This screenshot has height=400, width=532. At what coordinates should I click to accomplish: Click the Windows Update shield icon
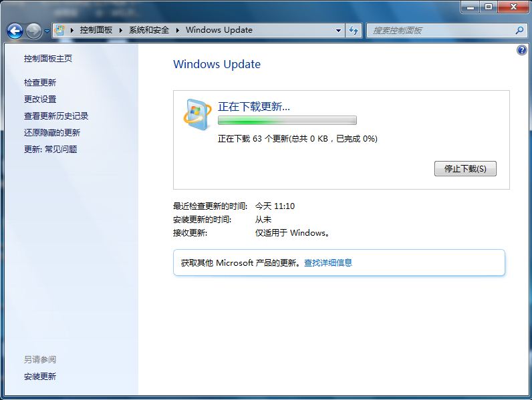pos(197,115)
